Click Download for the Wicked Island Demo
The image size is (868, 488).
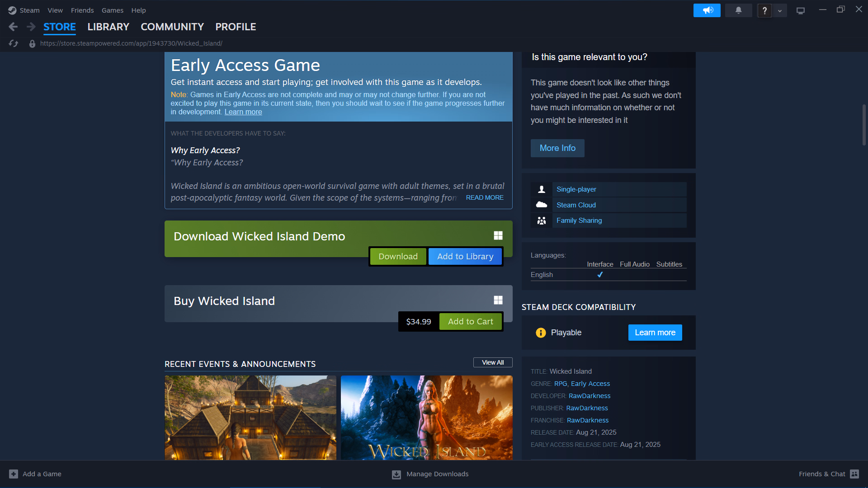tap(398, 256)
